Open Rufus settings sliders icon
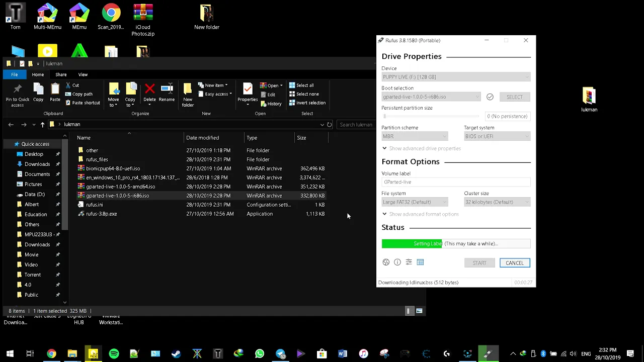This screenshot has height=362, width=644. (409, 262)
